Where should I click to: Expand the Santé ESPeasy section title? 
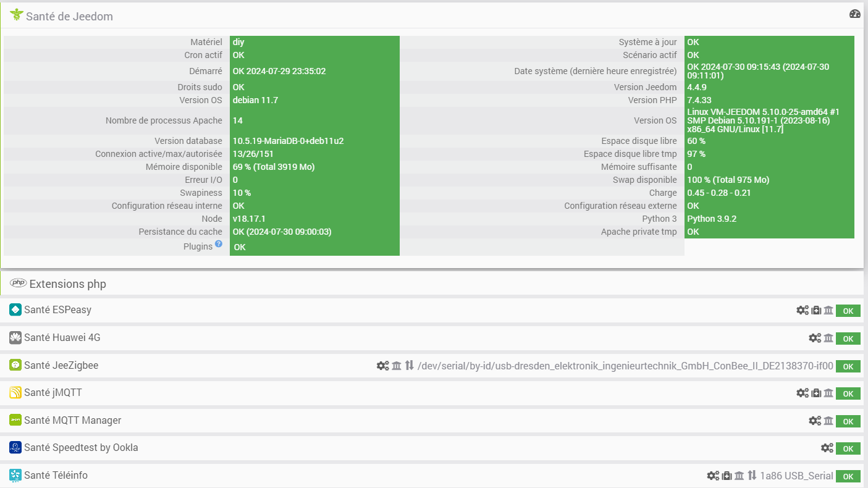pos(57,309)
